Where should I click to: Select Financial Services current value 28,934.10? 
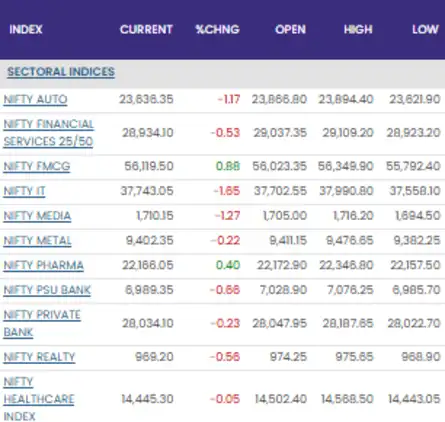148,133
